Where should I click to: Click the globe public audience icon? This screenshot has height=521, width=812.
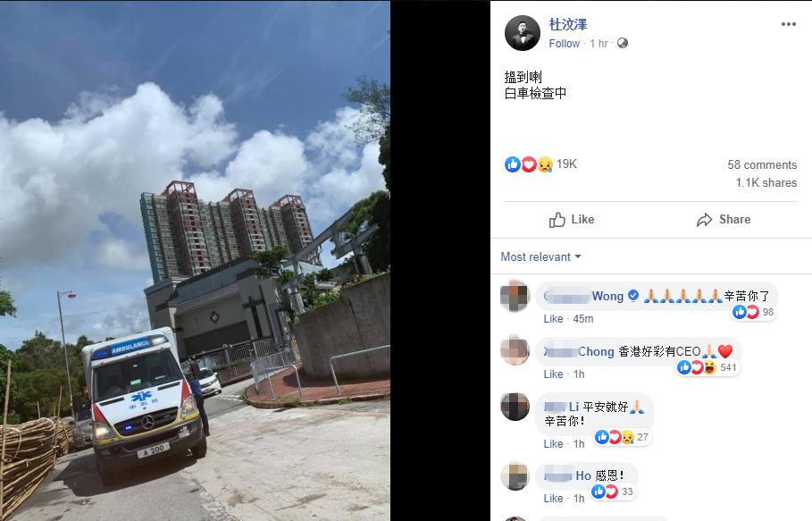(623, 43)
